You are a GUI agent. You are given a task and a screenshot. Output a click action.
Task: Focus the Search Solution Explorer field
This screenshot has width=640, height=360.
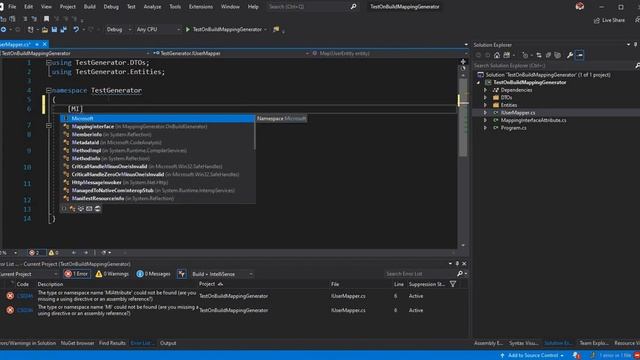coord(553,65)
